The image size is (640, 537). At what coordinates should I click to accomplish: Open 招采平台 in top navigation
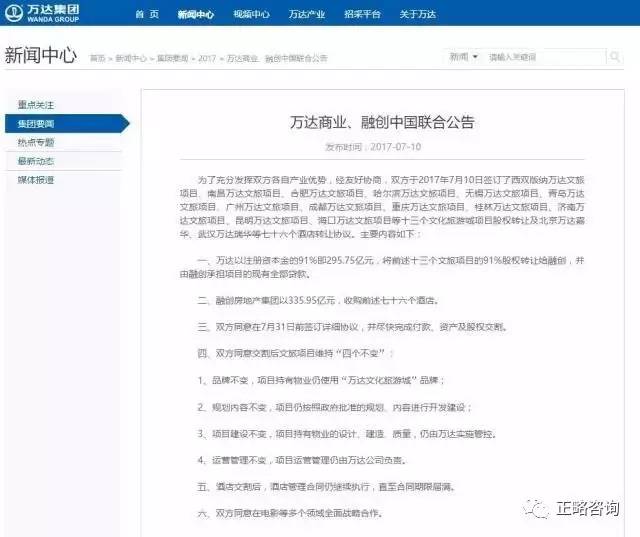(362, 14)
